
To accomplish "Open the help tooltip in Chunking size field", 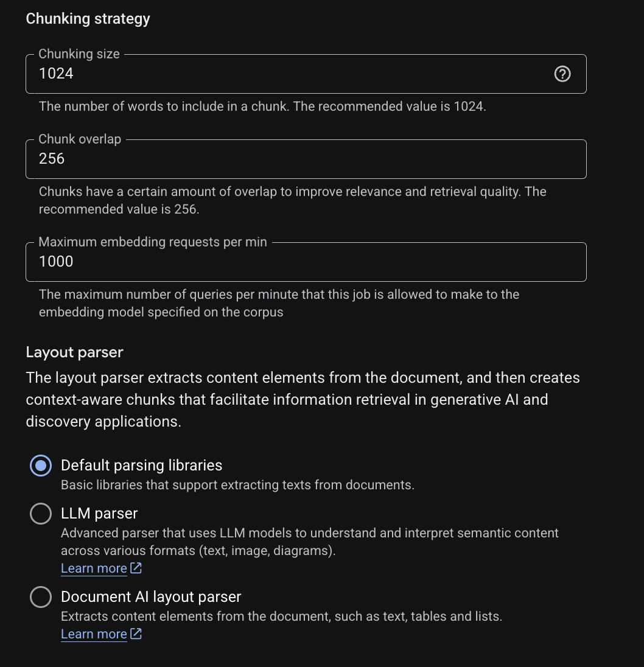I will point(562,74).
